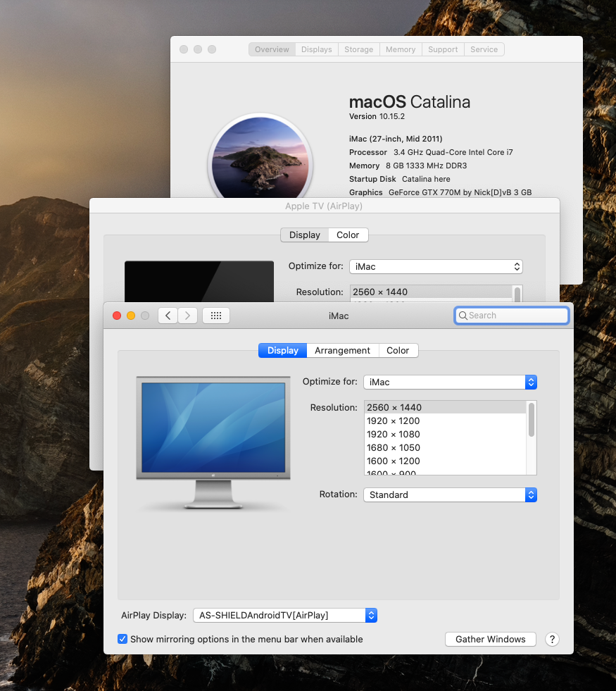The width and height of the screenshot is (616, 691).
Task: Select Display tab in Apple TV window
Action: [x=305, y=235]
